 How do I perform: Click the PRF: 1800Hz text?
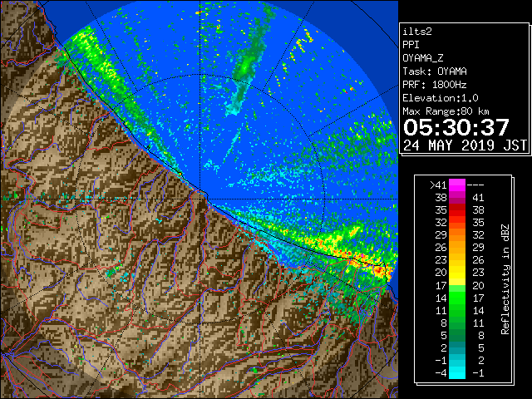[435, 85]
